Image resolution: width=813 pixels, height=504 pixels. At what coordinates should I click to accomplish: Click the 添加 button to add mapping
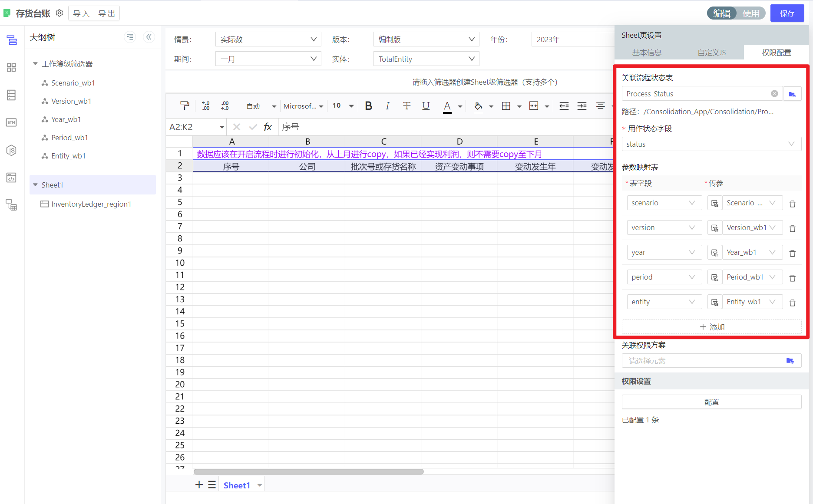coord(711,327)
